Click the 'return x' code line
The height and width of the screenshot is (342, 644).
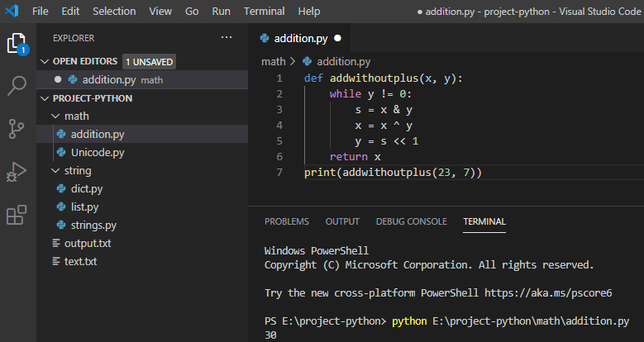(355, 156)
